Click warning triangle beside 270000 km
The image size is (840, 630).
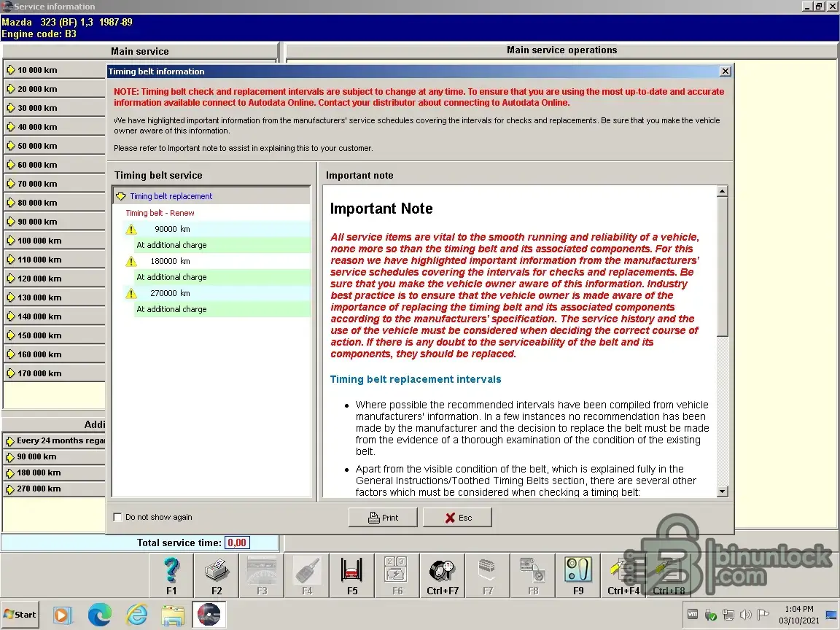pyautogui.click(x=131, y=294)
